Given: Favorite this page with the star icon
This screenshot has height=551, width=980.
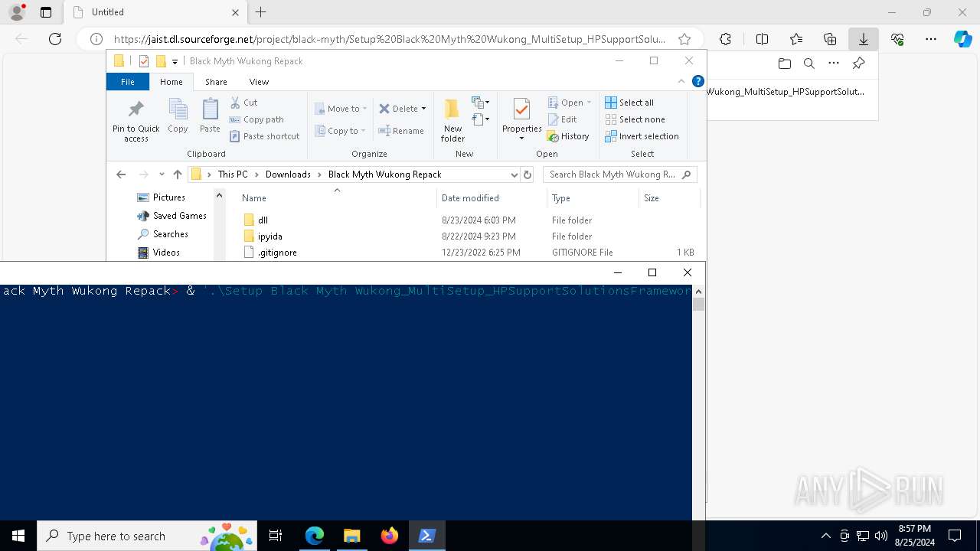Looking at the screenshot, I should pos(684,39).
